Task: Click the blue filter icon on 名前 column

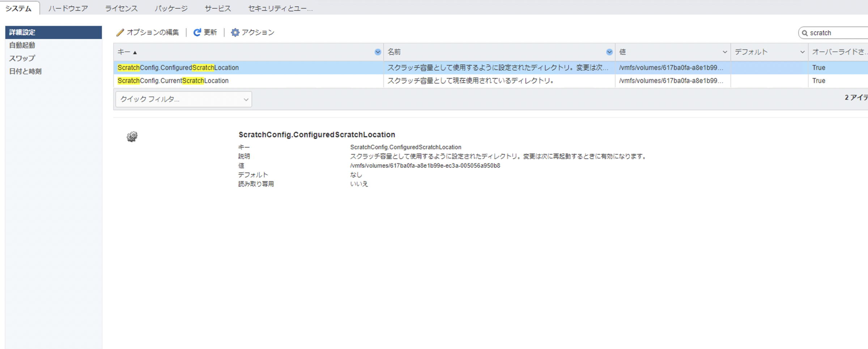Action: 609,52
